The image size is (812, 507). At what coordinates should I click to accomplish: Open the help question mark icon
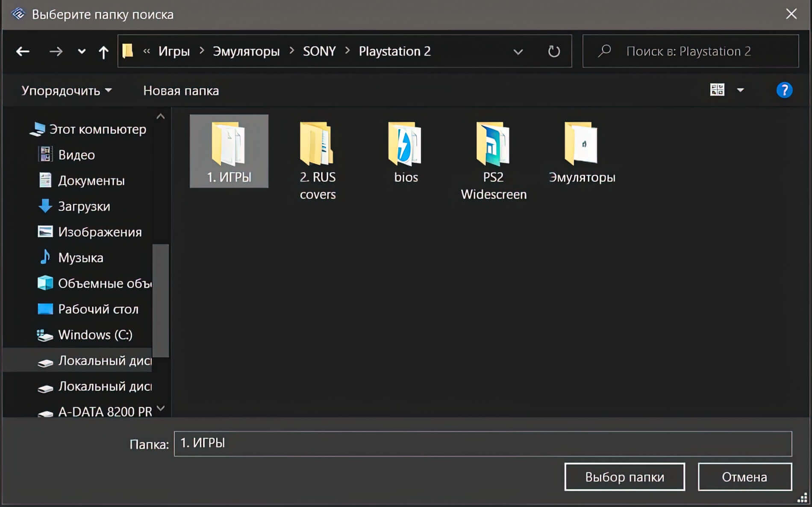[x=784, y=90]
